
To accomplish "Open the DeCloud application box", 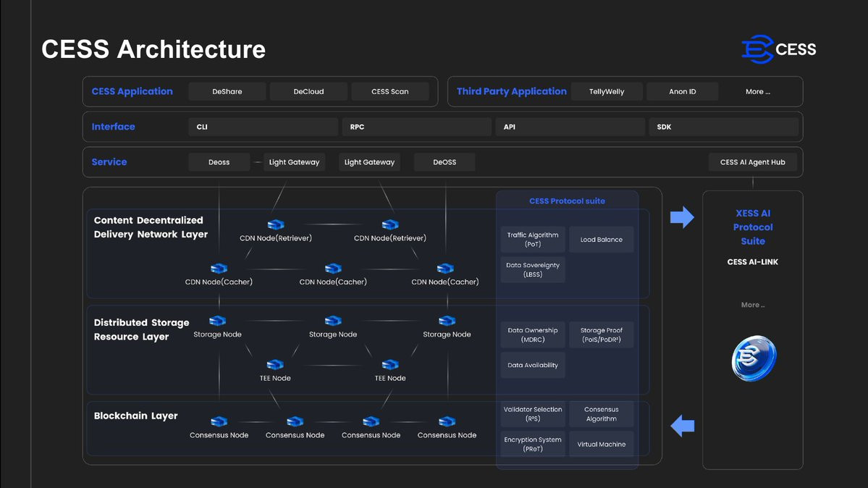I will [x=308, y=91].
